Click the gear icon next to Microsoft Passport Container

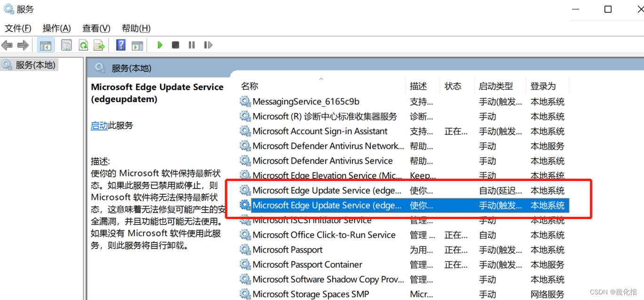pos(245,264)
